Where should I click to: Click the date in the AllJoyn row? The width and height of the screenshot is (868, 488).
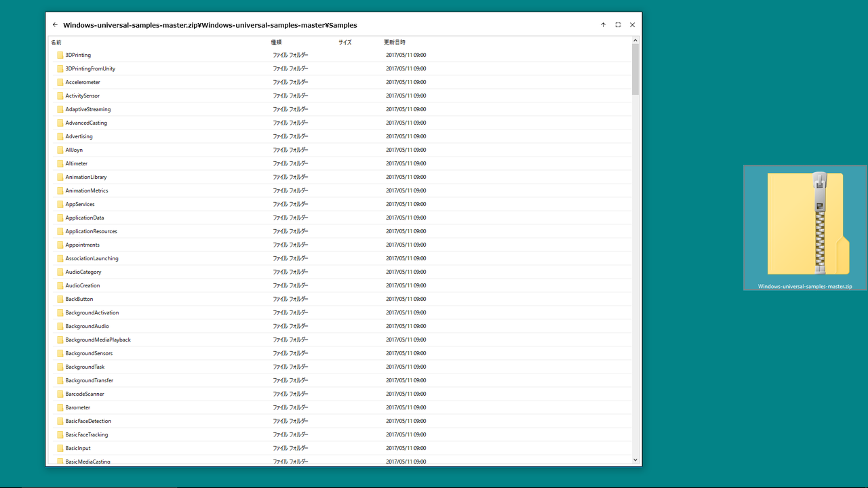(406, 150)
